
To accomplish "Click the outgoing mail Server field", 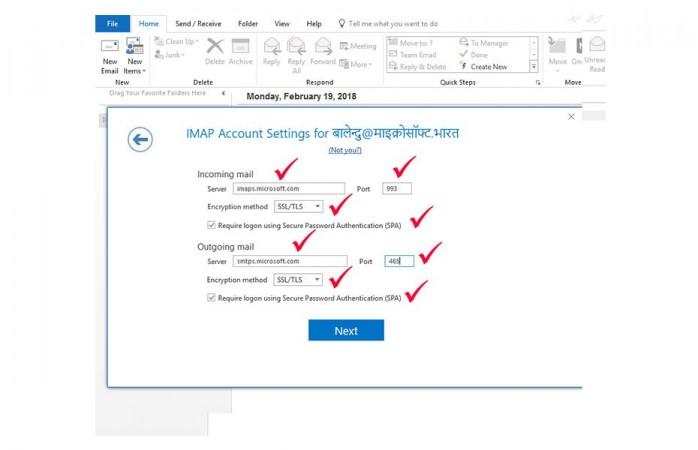I will [290, 261].
